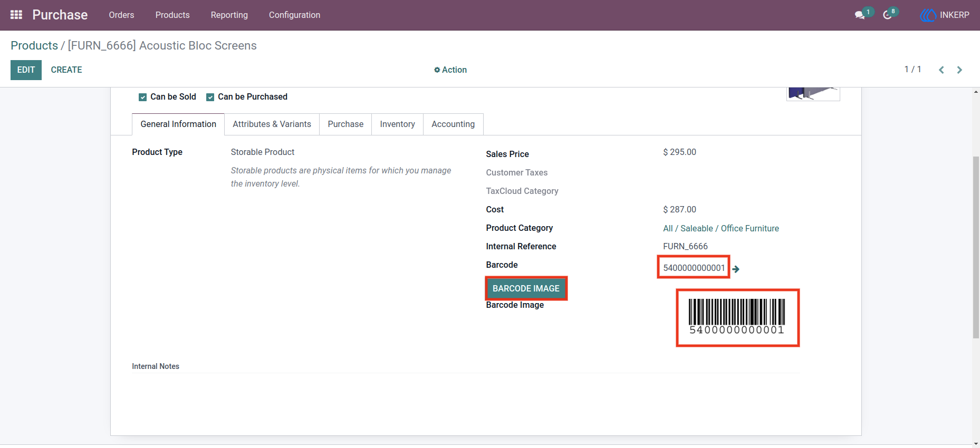This screenshot has width=980, height=448.
Task: Go to previous record arrow
Action: click(941, 70)
